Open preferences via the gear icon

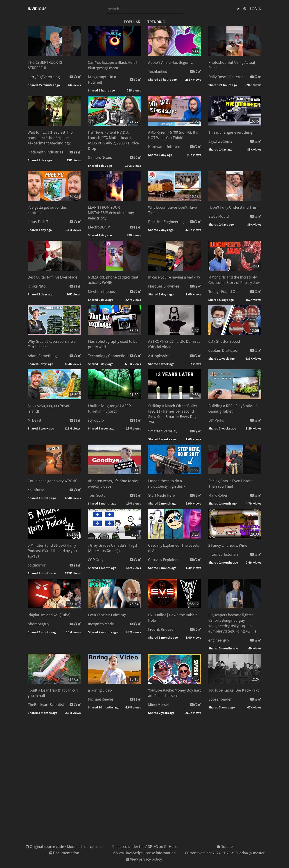(245, 9)
